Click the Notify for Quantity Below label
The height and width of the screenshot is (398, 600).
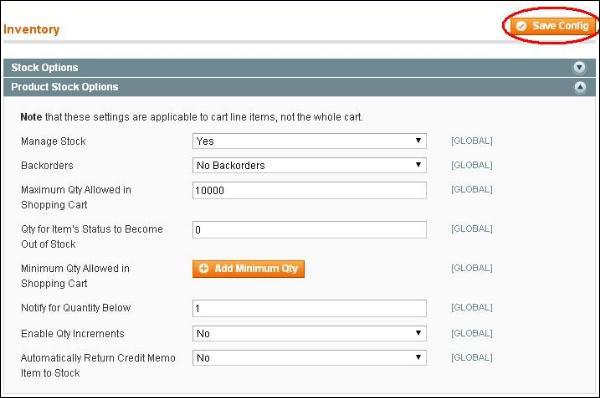(76, 308)
